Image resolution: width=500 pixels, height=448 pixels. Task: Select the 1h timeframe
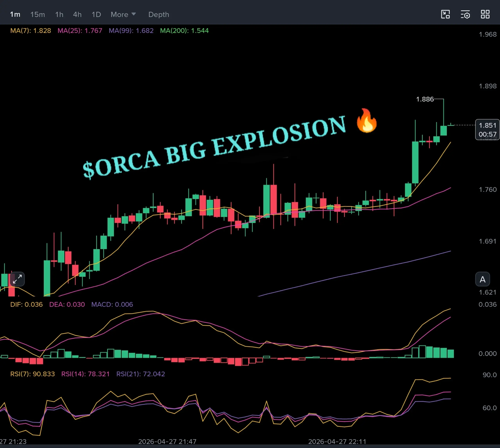[59, 14]
